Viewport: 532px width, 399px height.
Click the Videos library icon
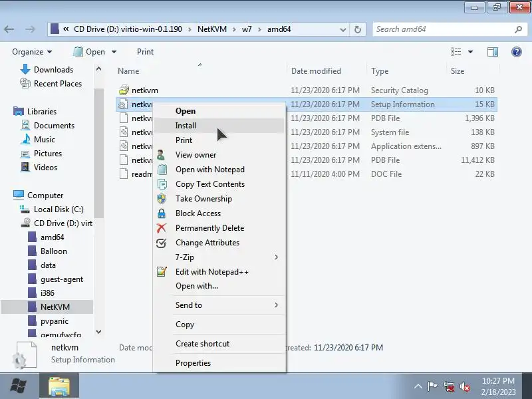click(x=25, y=168)
